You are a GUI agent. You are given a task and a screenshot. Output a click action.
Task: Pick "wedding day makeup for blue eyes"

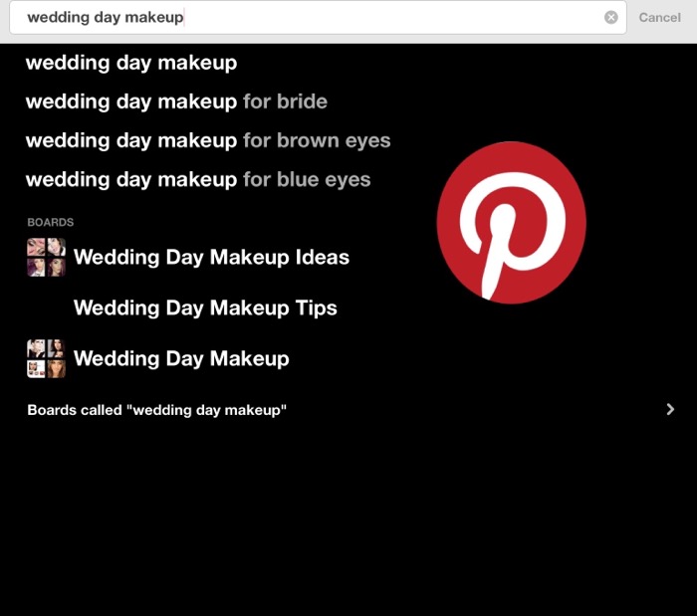(198, 180)
